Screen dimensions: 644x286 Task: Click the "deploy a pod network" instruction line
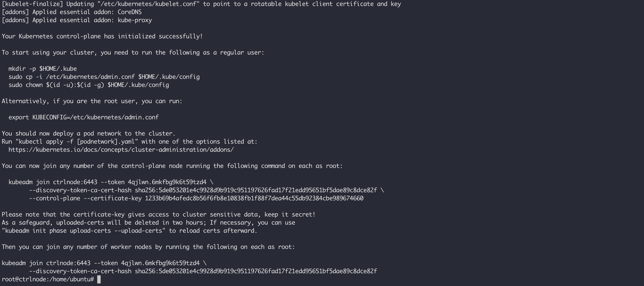click(x=88, y=134)
